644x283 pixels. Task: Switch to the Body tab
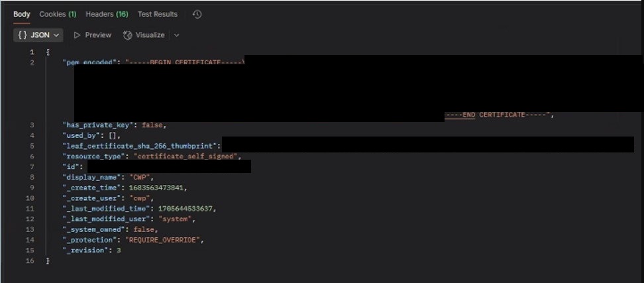(x=22, y=14)
